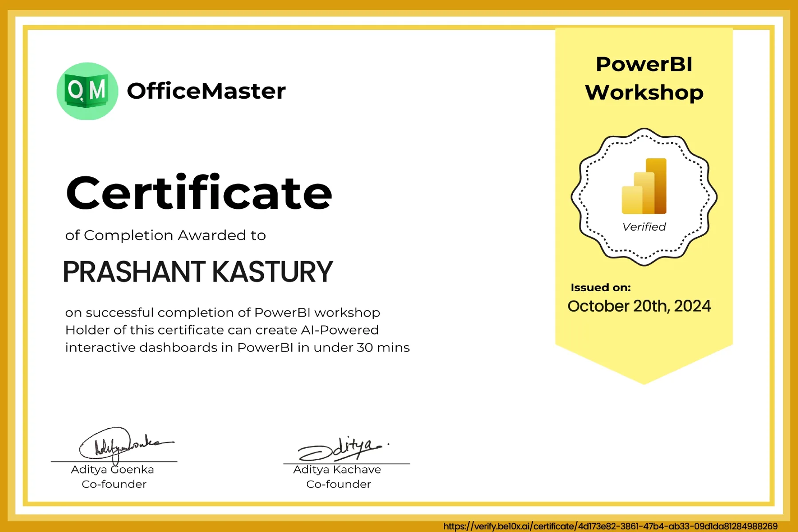
Task: Click the 'Verified' label in the badge
Action: click(x=644, y=227)
